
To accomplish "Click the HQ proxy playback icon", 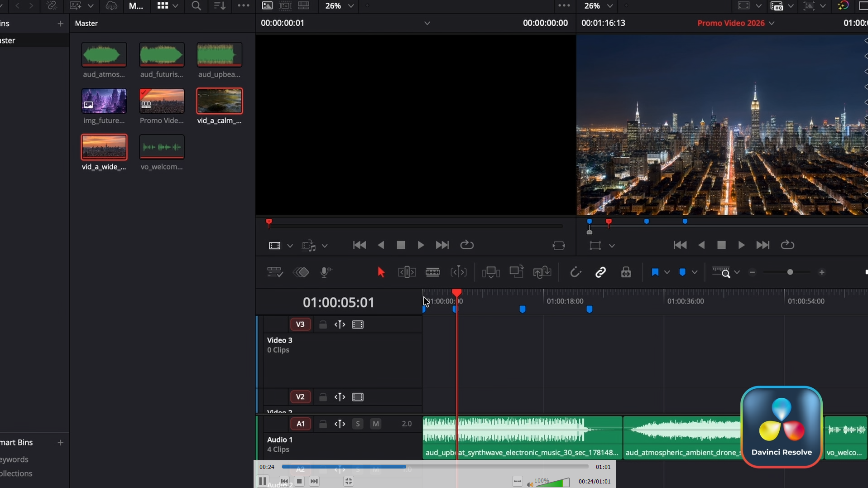I will [777, 6].
